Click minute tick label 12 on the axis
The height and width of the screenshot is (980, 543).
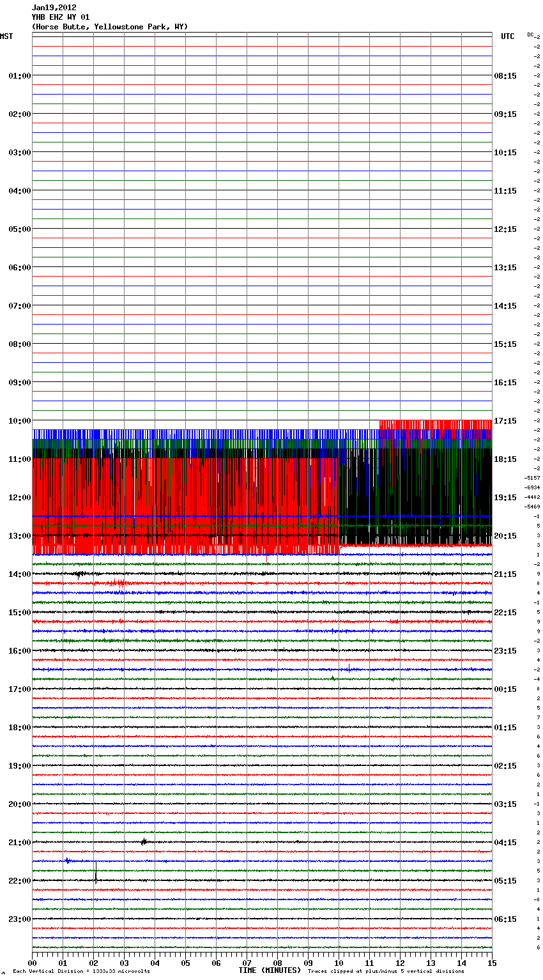(401, 963)
